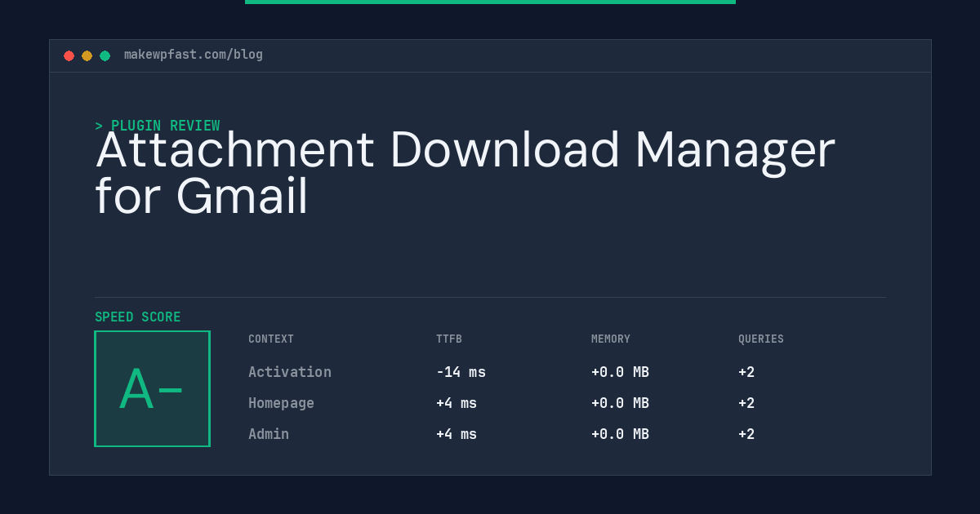Click the 'for Gmail' title line
Screen dimensions: 980x514
tap(202, 197)
